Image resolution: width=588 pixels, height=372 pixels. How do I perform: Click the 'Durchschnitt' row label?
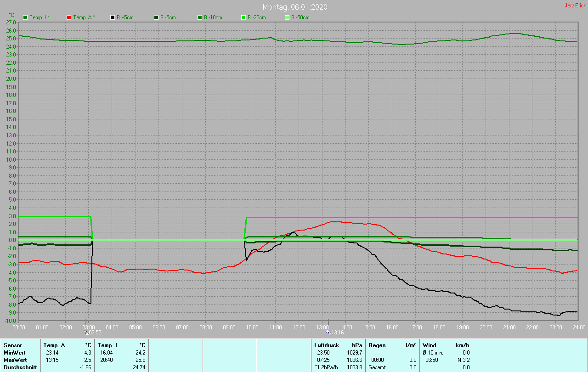pos(20,367)
